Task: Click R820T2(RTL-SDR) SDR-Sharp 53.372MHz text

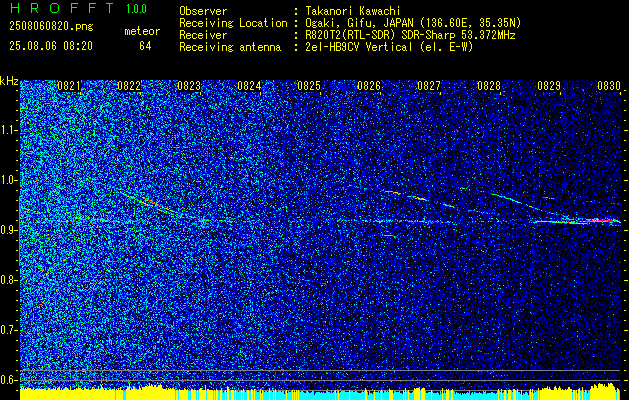Action: [x=410, y=35]
